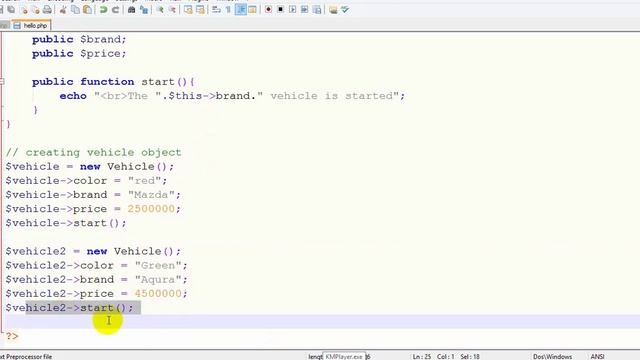
Task: Click the Save All toolbar icon
Action: click(11, 9)
